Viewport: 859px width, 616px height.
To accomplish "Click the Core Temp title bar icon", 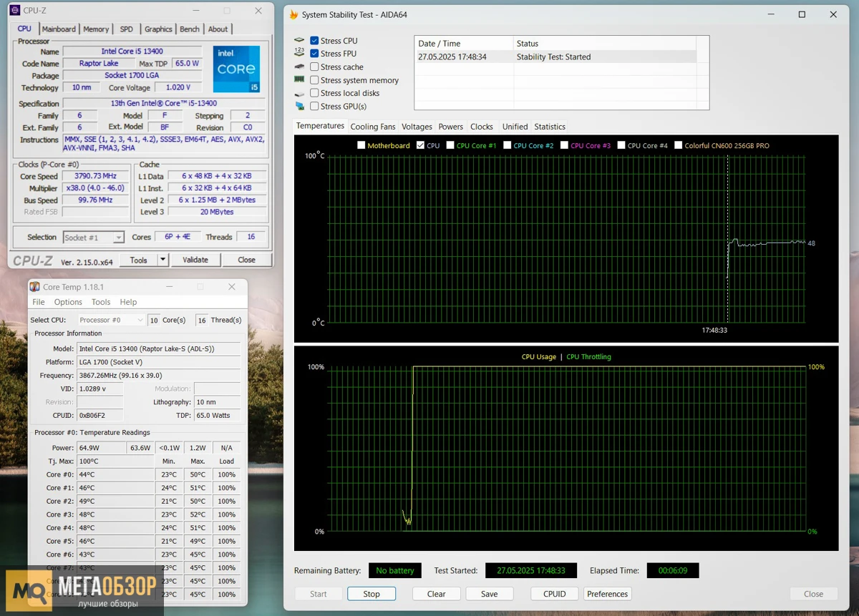I will [34, 287].
